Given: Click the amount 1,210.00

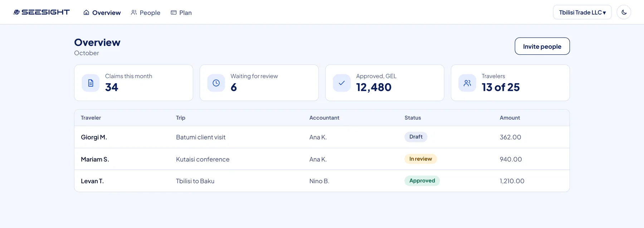Looking at the screenshot, I should pyautogui.click(x=512, y=181).
